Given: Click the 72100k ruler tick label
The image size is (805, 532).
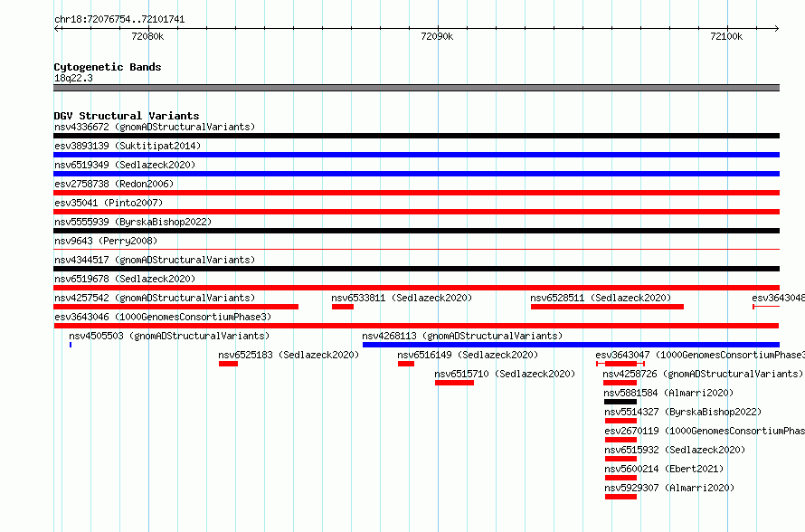Looking at the screenshot, I should [726, 36].
